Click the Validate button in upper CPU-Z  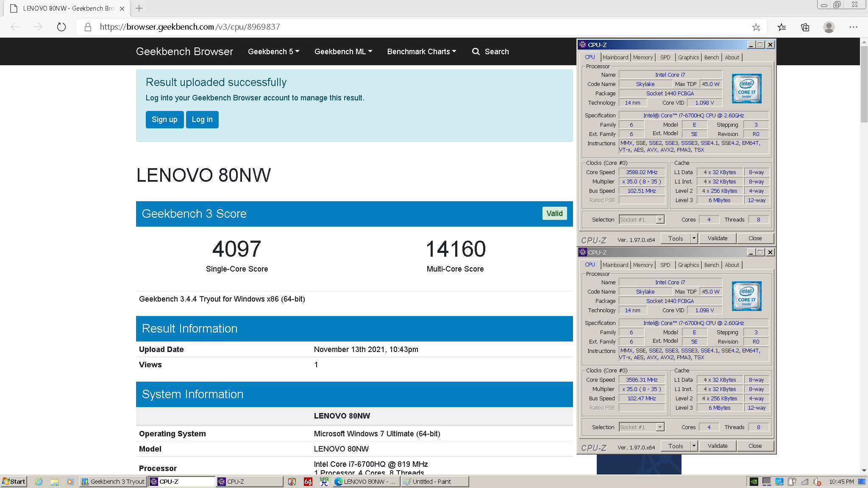[717, 238]
